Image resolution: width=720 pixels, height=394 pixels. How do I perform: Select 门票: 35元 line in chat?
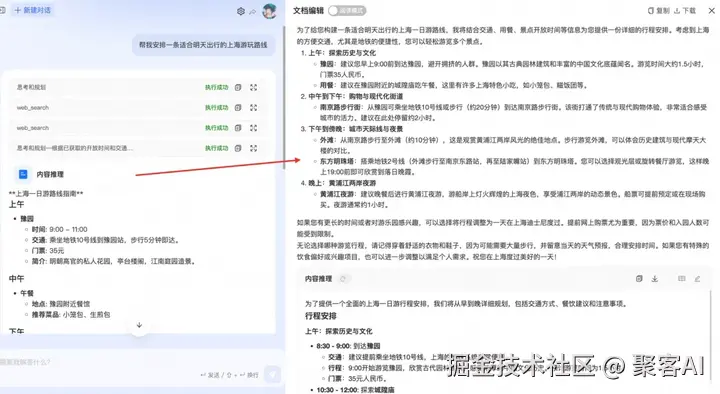coord(48,251)
